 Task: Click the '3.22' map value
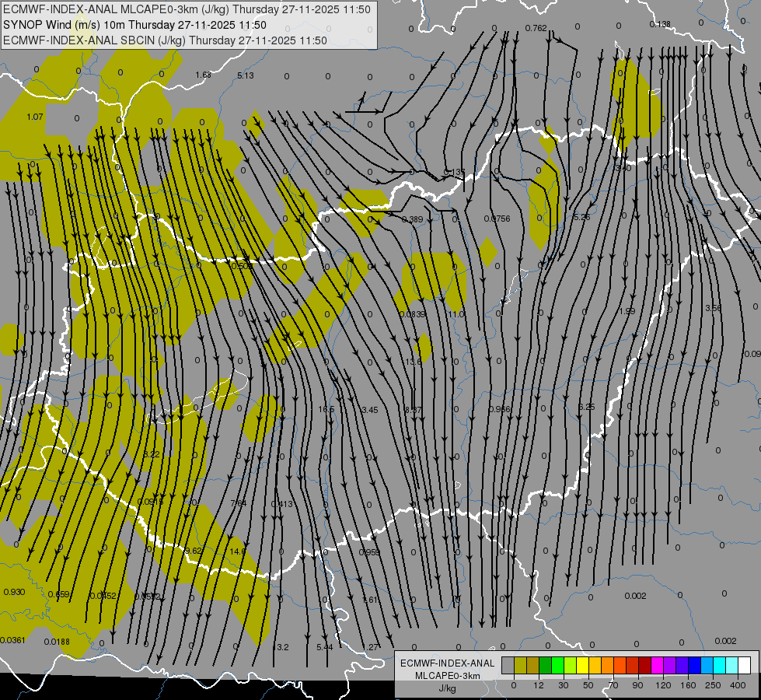[152, 454]
